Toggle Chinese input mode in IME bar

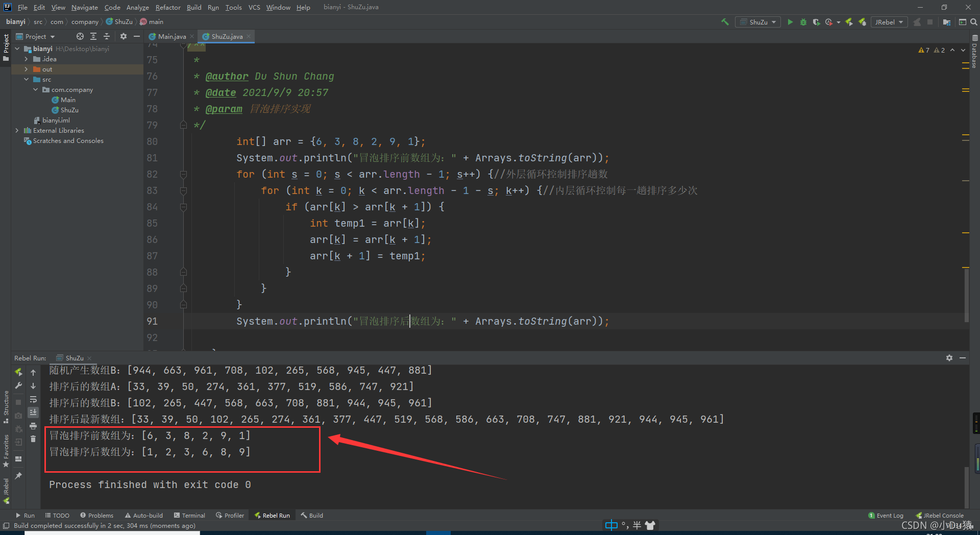tap(611, 525)
